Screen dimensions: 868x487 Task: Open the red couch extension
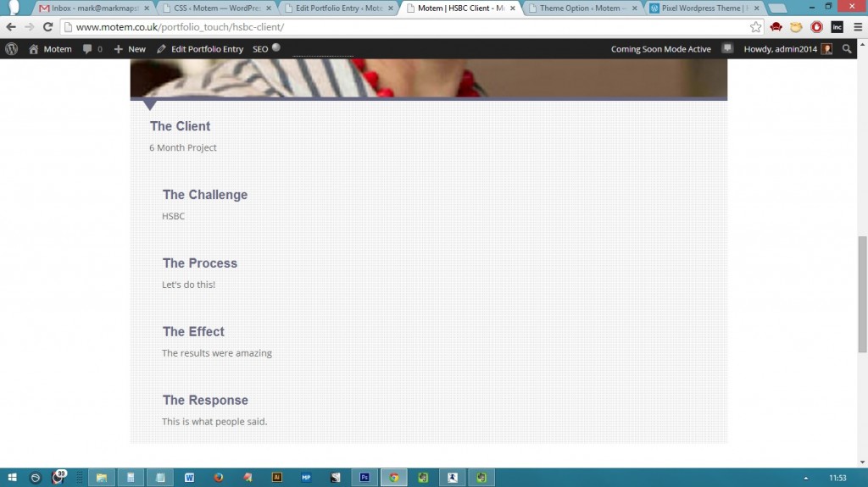click(776, 27)
